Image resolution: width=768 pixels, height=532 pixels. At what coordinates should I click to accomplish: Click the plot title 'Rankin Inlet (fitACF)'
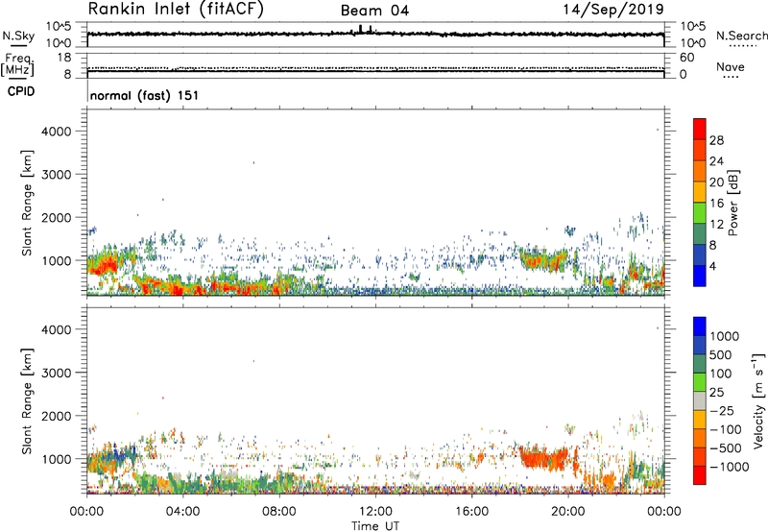coord(176,9)
